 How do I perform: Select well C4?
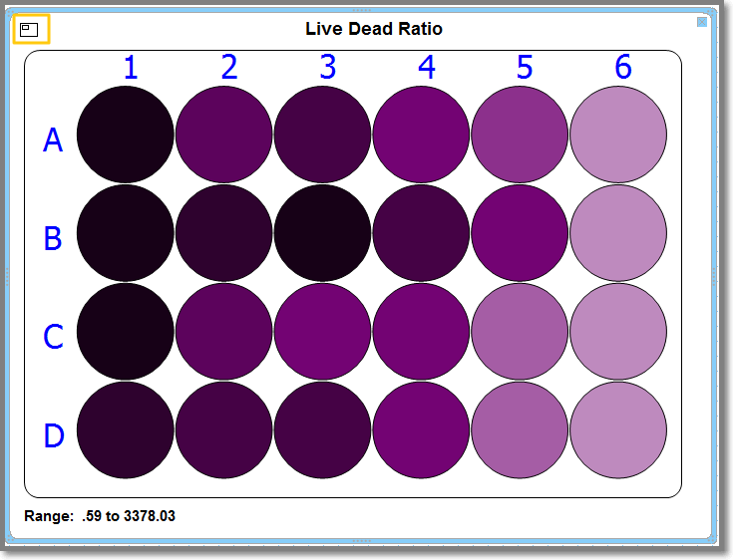point(421,332)
